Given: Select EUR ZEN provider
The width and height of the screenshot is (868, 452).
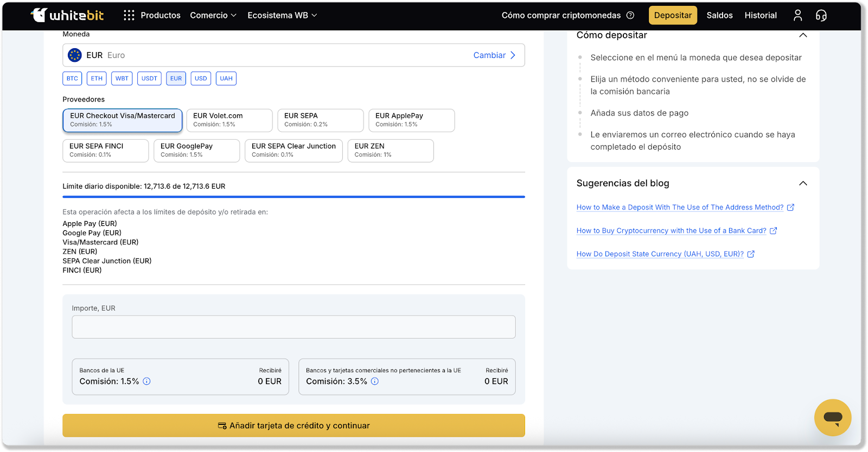Looking at the screenshot, I should pyautogui.click(x=391, y=151).
